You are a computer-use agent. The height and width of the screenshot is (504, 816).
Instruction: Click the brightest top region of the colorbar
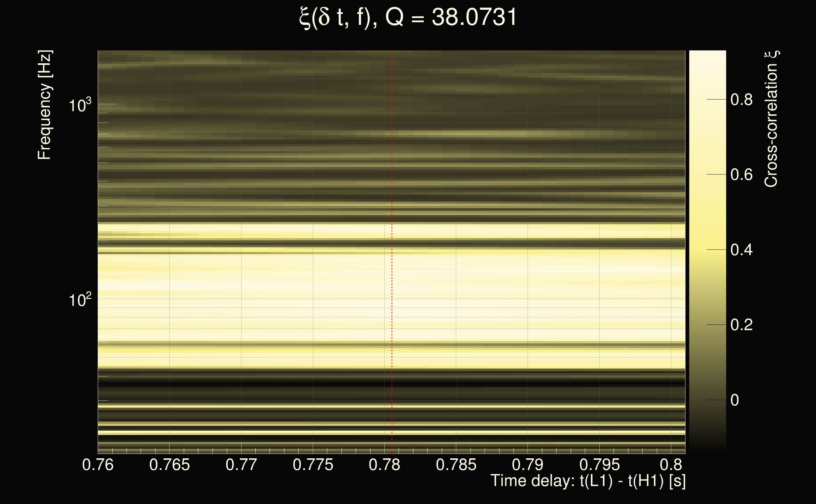(x=708, y=58)
